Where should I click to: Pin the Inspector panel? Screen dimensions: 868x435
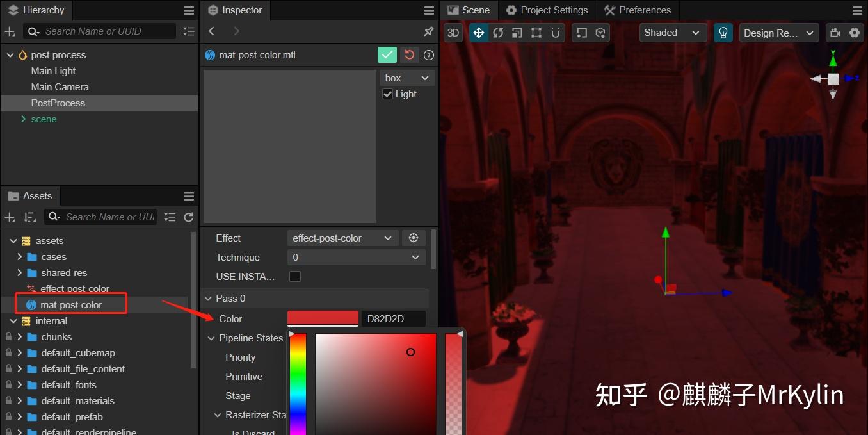click(x=428, y=31)
